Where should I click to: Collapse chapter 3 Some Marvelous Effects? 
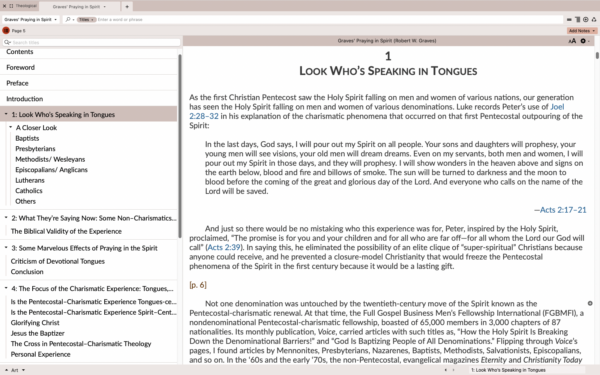coord(6,248)
